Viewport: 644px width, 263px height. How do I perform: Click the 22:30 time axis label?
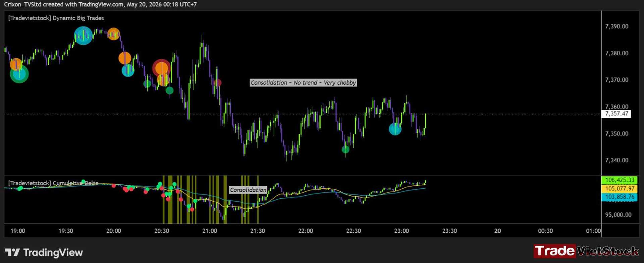coord(354,231)
